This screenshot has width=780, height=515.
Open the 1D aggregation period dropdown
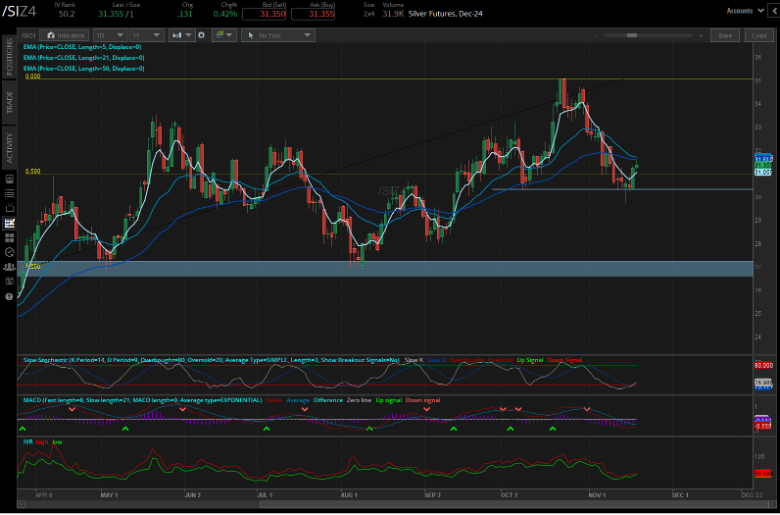[110, 35]
